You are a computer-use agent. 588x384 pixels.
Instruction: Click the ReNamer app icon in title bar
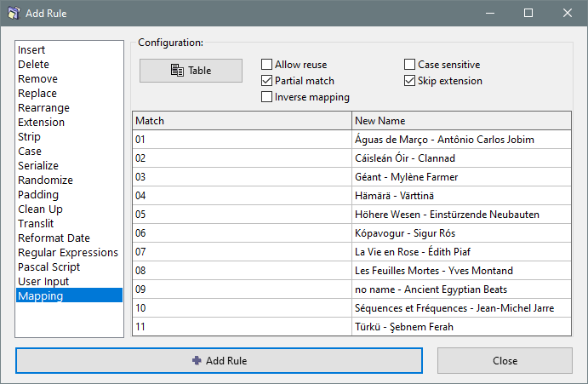14,13
